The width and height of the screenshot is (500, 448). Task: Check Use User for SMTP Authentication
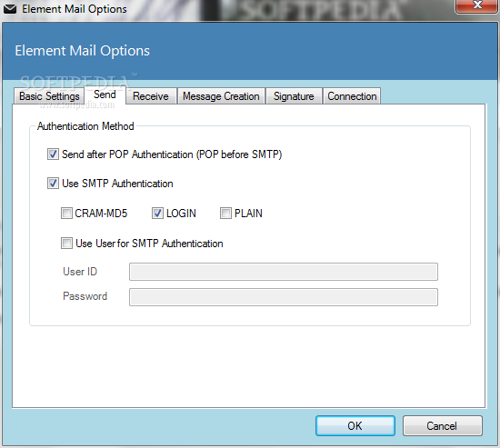pos(66,244)
